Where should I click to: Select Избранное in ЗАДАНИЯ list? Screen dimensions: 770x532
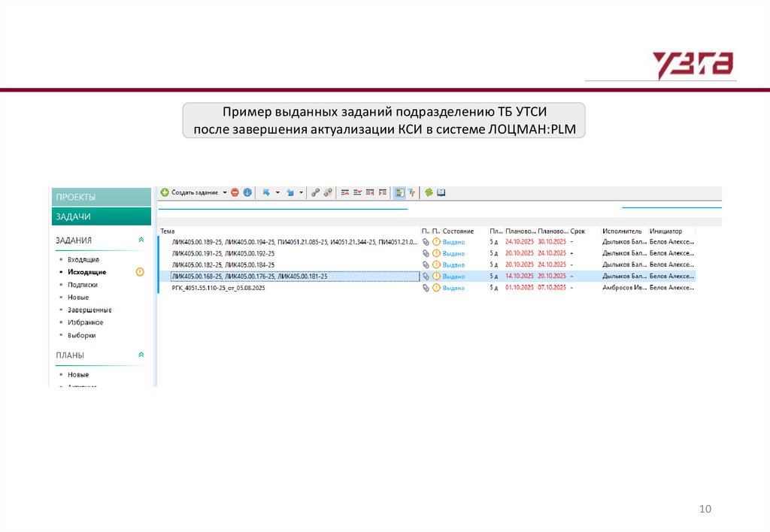click(86, 322)
